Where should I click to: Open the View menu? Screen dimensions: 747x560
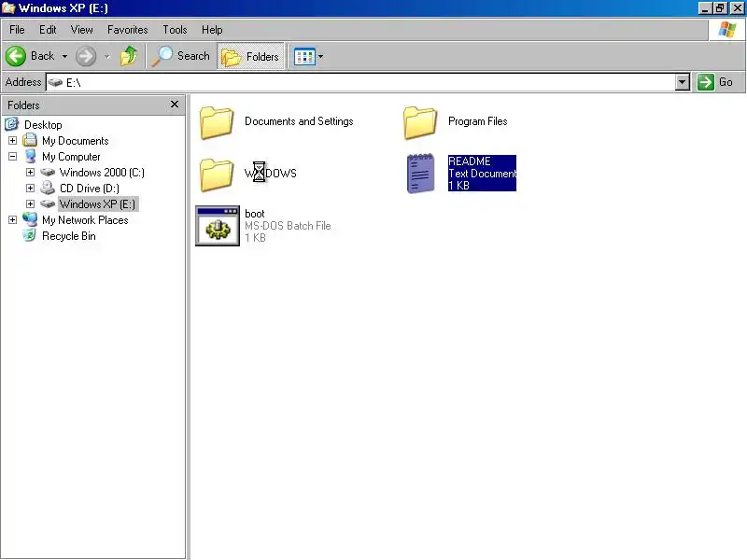(x=82, y=30)
